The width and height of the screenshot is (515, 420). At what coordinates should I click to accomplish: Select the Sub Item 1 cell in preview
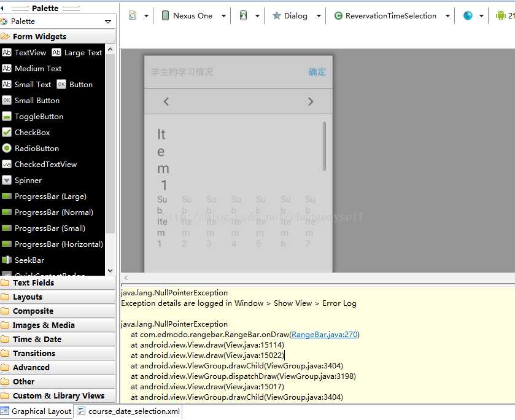tap(161, 222)
